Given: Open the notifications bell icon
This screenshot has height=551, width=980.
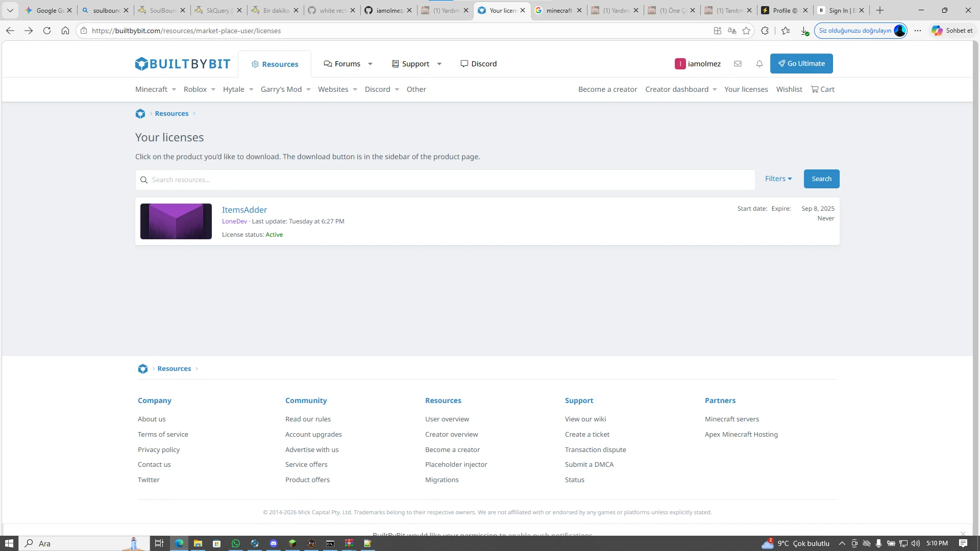Looking at the screenshot, I should point(759,64).
